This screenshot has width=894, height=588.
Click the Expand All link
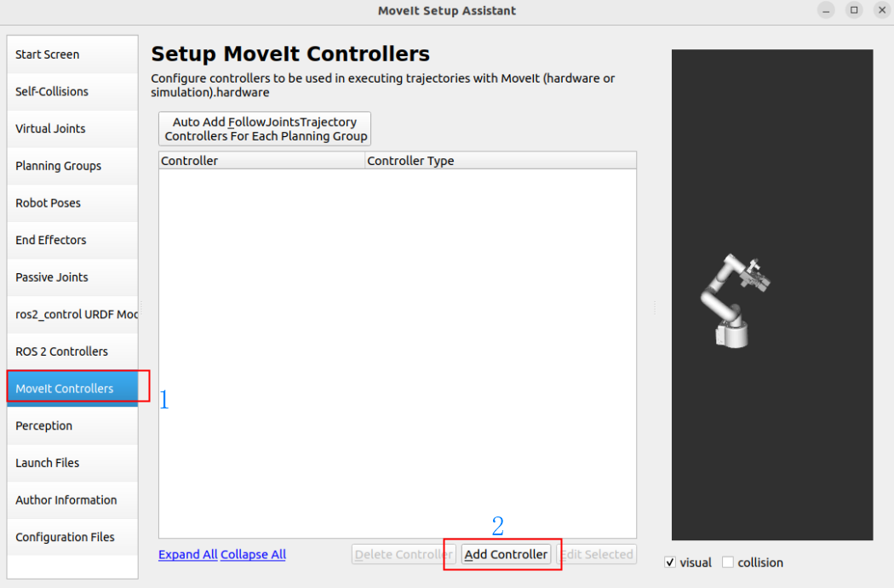click(x=187, y=554)
